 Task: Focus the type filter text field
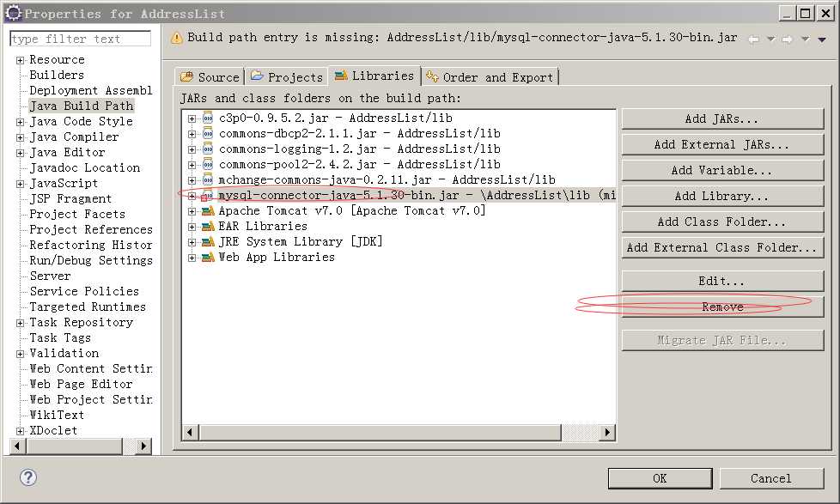[x=81, y=39]
